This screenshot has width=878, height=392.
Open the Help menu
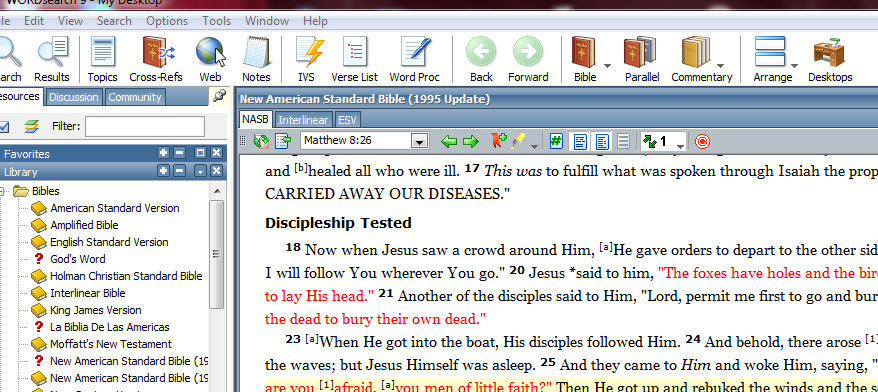315,21
